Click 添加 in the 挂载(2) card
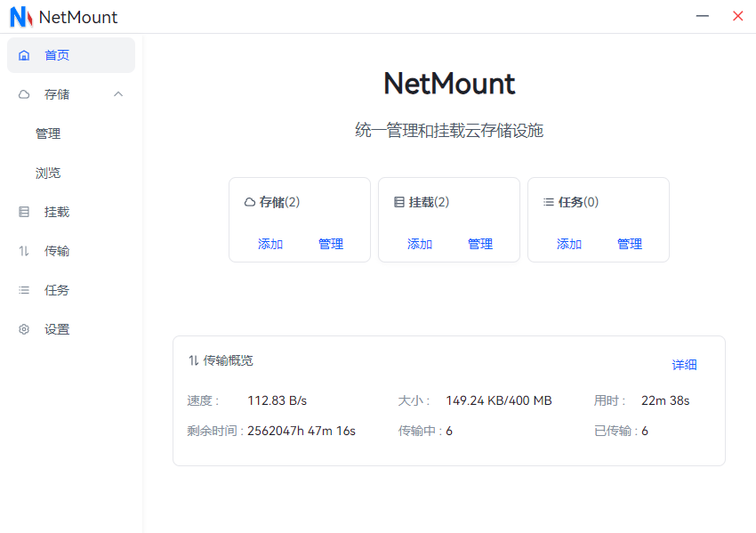756x533 pixels. pos(420,244)
